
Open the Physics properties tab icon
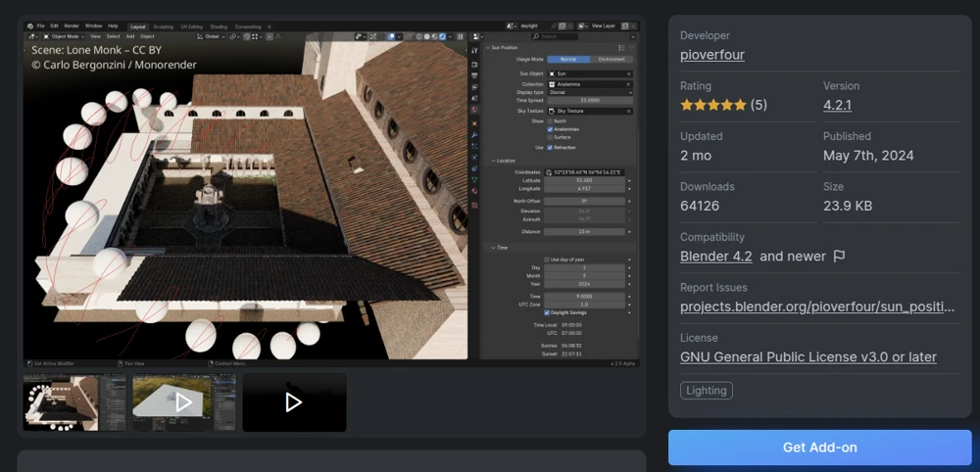[474, 158]
